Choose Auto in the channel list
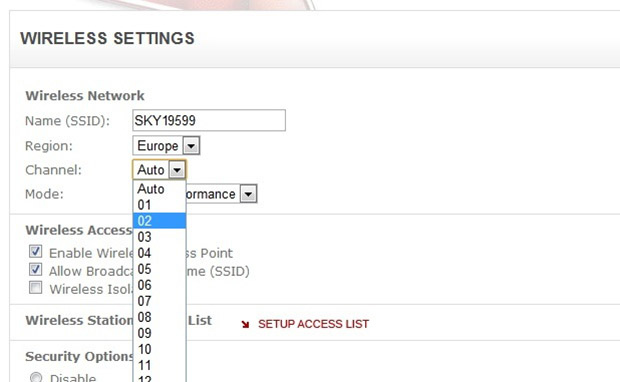Image resolution: width=620 pixels, height=382 pixels. click(x=159, y=189)
